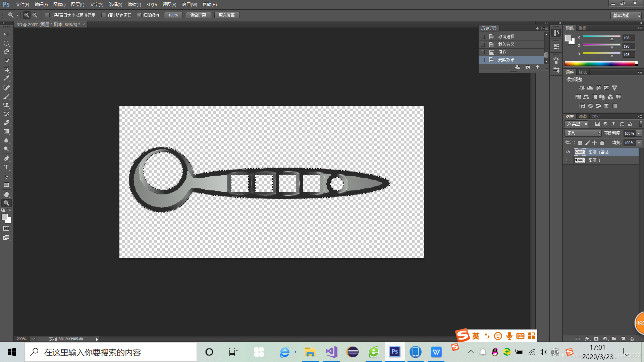644x362 pixels.
Task: Select the Gradient tool
Action: (x=6, y=132)
